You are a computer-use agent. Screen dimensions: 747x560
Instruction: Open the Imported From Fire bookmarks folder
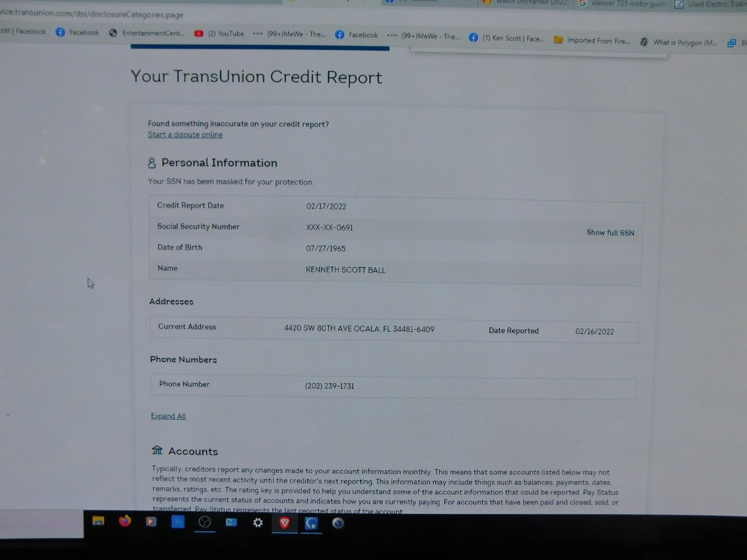click(x=592, y=41)
